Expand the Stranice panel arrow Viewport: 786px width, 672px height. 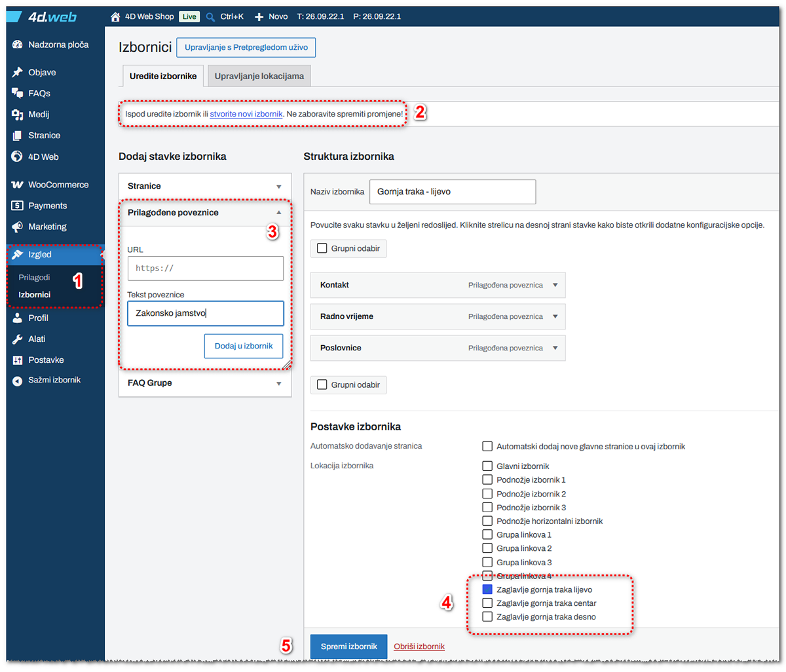tap(278, 187)
